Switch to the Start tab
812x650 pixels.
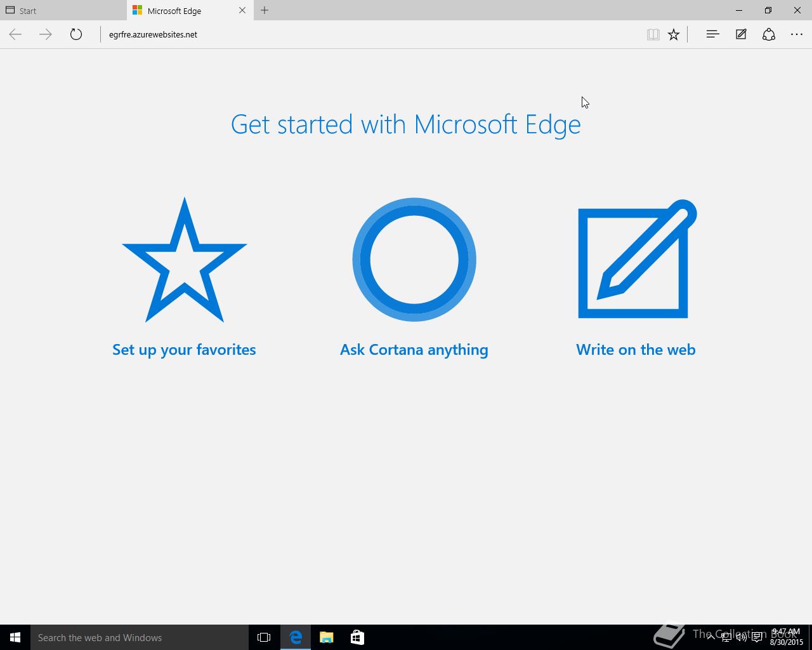(63, 10)
